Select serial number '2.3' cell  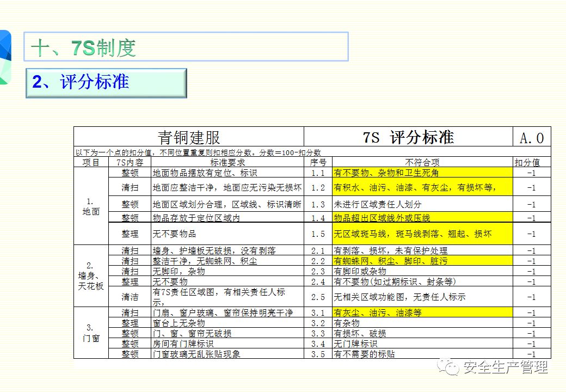point(318,271)
